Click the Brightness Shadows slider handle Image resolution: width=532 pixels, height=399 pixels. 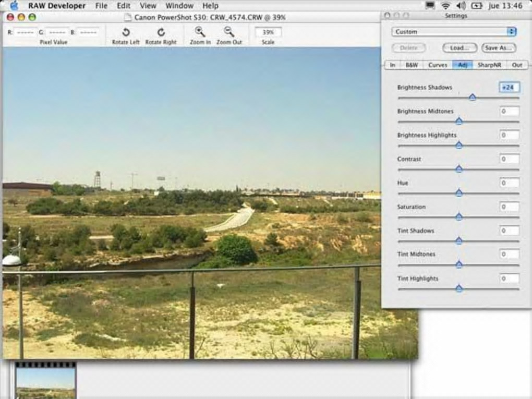point(473,98)
